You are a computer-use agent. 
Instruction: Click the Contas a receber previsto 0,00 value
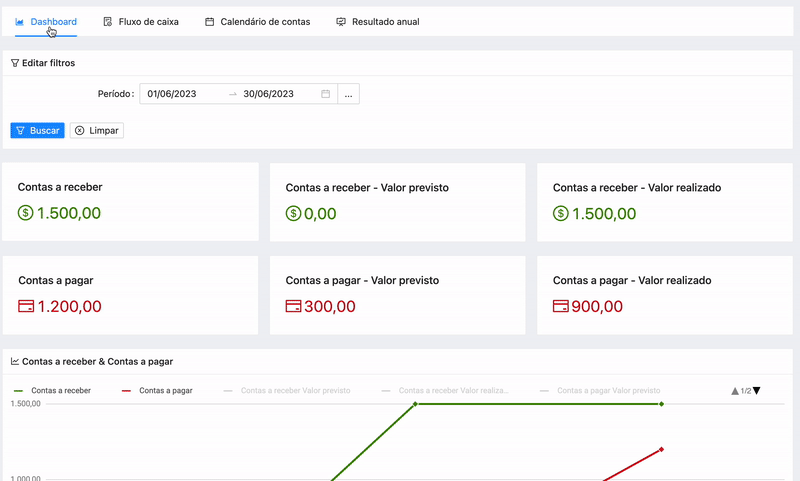pyautogui.click(x=320, y=213)
